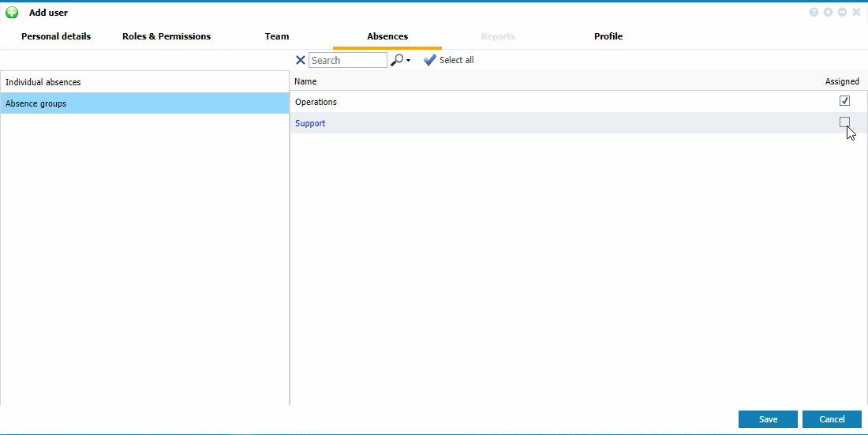The width and height of the screenshot is (868, 435).
Task: Open the search options dropdown arrow
Action: pos(409,61)
